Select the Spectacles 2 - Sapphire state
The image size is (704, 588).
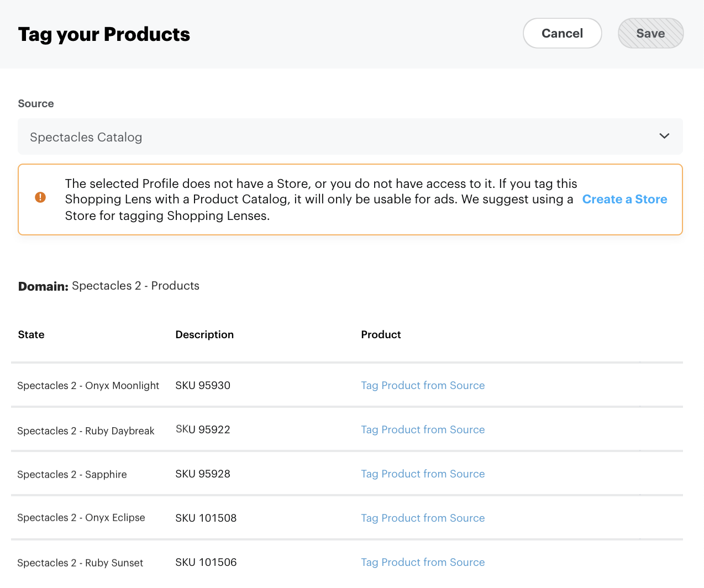(x=72, y=474)
